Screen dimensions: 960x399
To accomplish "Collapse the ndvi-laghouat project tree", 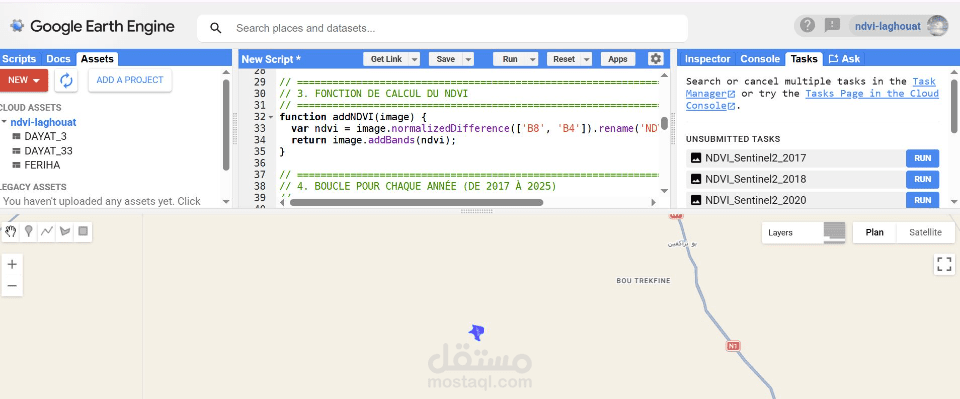I will pyautogui.click(x=4, y=122).
